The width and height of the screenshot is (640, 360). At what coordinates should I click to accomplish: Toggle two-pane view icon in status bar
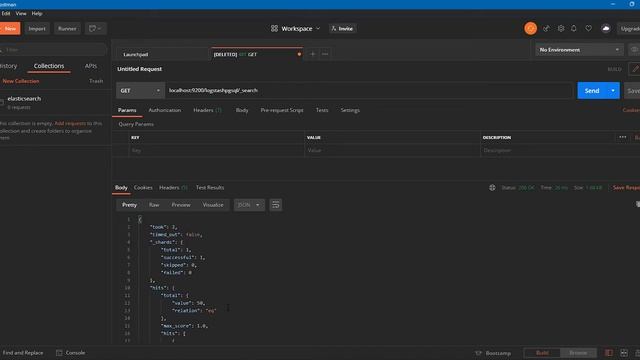(x=609, y=353)
